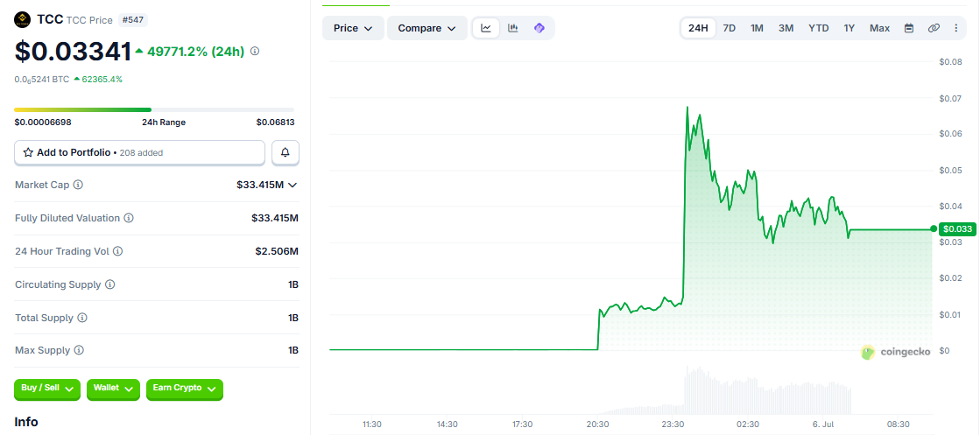The width and height of the screenshot is (980, 435).
Task: Click the Total Supply info icon
Action: point(82,318)
